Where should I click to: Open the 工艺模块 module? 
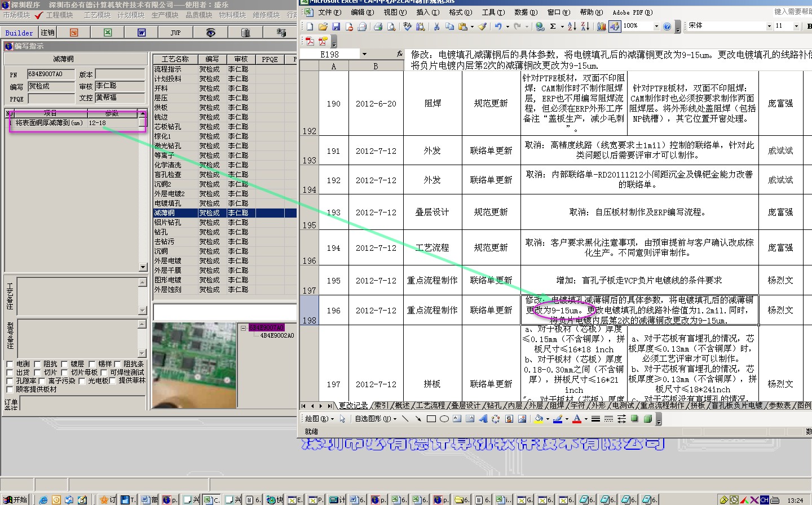click(97, 15)
